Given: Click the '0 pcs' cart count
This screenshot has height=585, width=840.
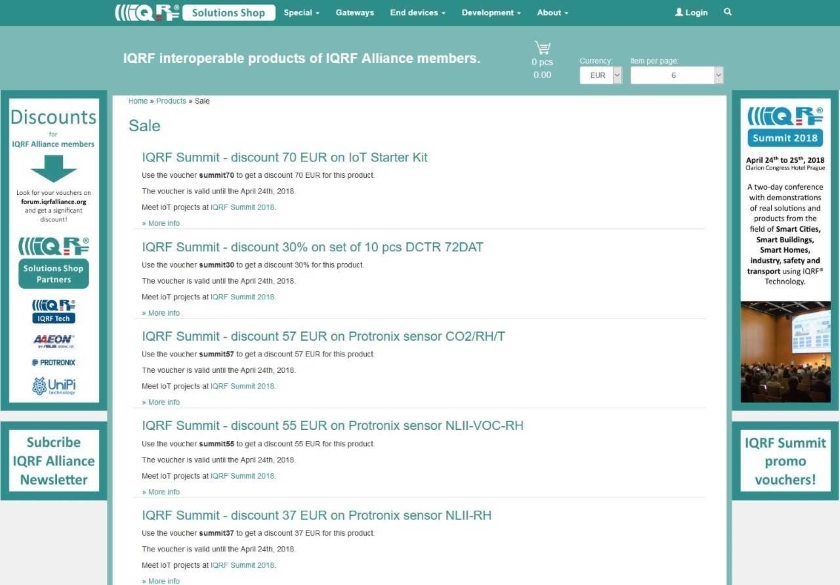Looking at the screenshot, I should tap(542, 62).
